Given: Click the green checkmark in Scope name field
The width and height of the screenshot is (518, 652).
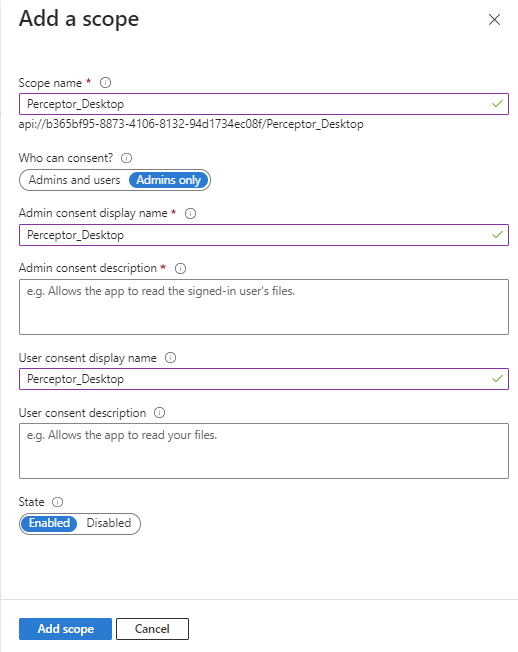Looking at the screenshot, I should pos(497,104).
